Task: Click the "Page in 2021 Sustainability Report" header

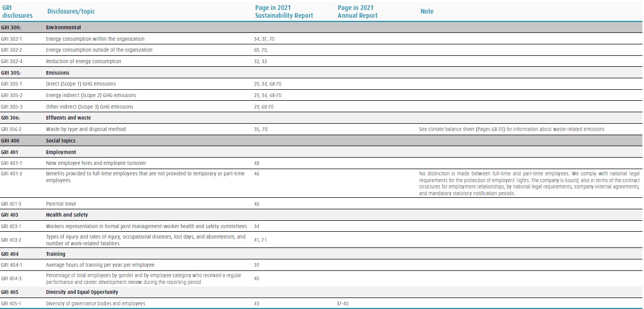Action: point(284,11)
